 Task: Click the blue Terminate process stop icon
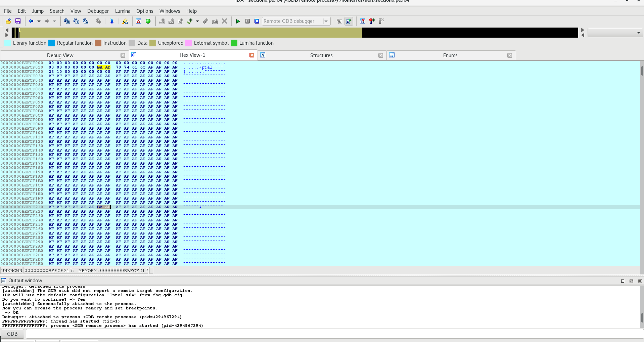pos(257,21)
